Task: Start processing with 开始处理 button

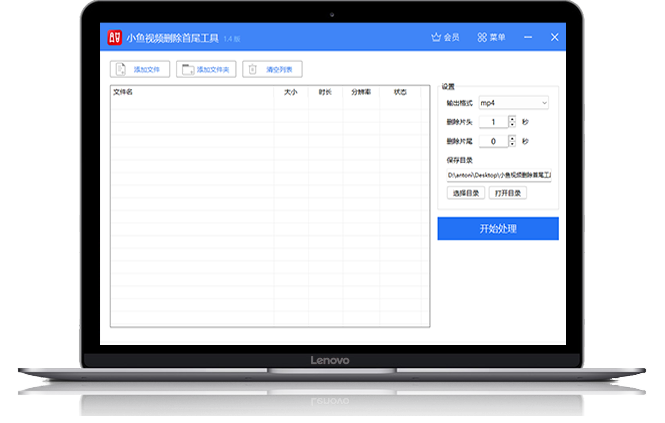Action: pos(498,229)
